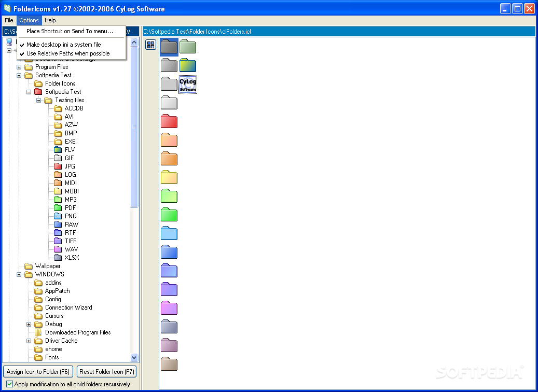The image size is (538, 392).
Task: Choose the pale green-gray folder icon
Action: coord(188,47)
